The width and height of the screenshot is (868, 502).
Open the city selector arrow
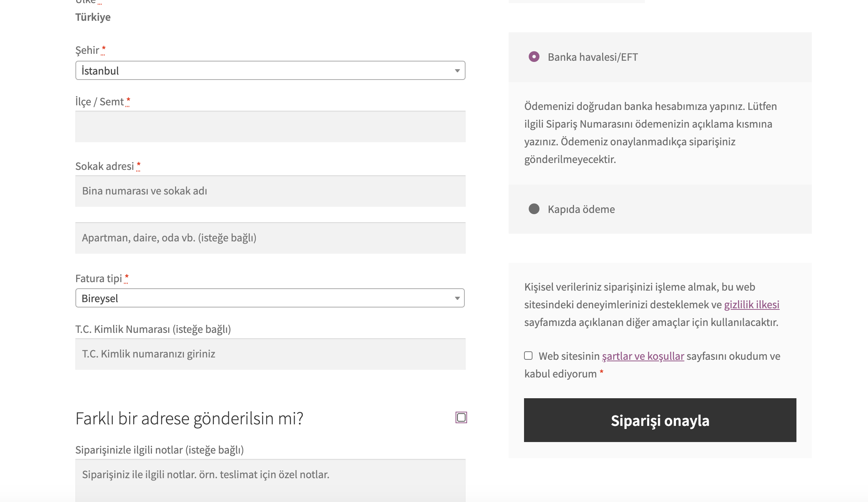457,71
